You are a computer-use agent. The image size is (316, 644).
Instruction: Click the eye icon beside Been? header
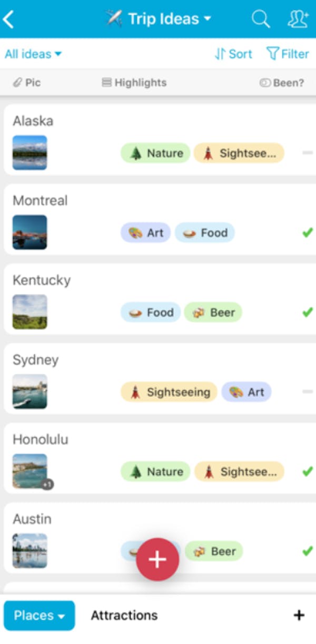pyautogui.click(x=266, y=83)
